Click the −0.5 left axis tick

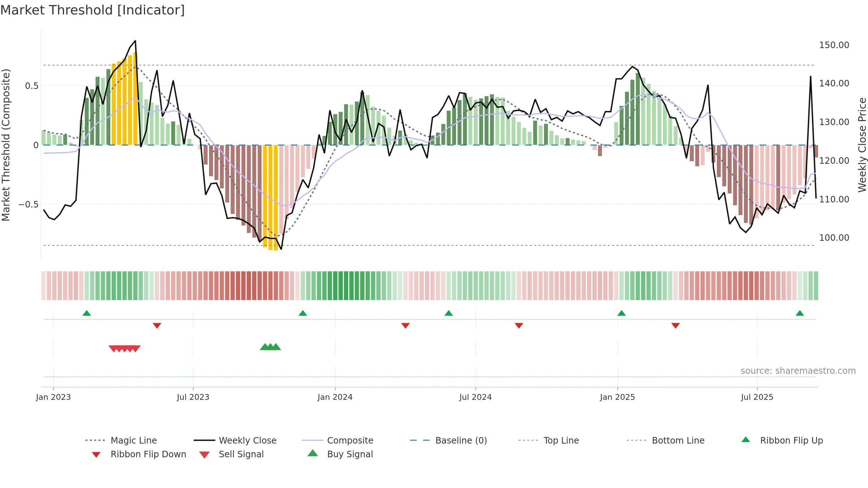29,205
